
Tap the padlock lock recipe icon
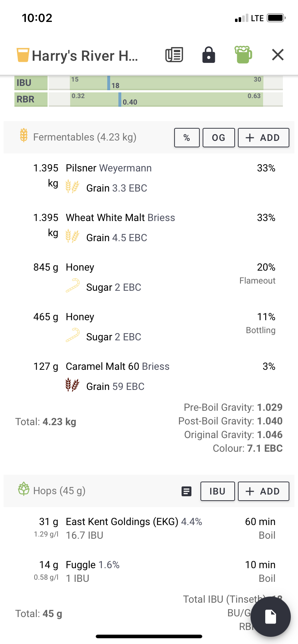(x=209, y=55)
